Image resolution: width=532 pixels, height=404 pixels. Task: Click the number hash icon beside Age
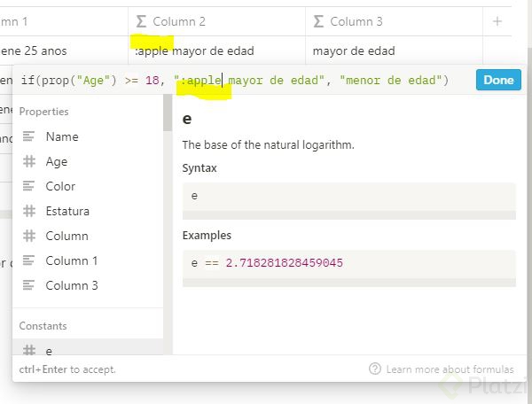pyautogui.click(x=29, y=161)
